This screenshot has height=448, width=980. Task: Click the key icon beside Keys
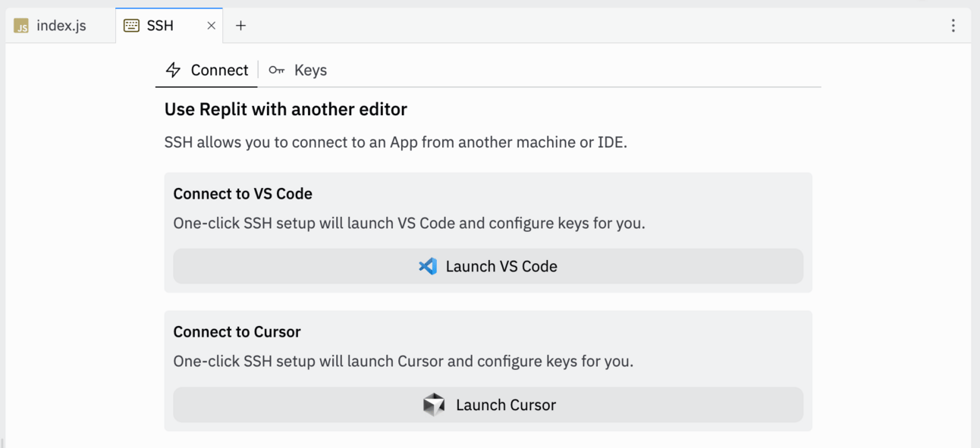[277, 70]
